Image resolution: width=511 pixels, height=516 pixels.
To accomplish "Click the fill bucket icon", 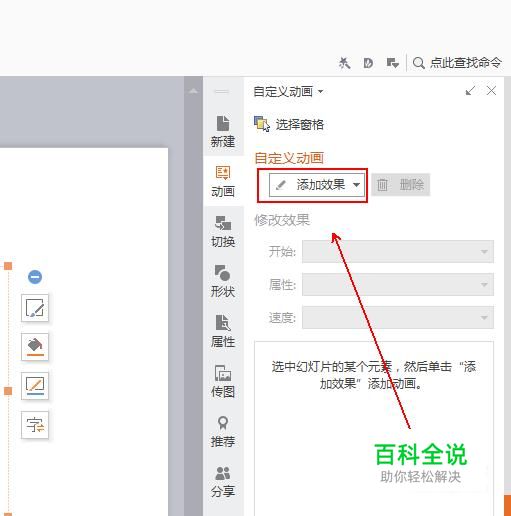I will coord(35,347).
